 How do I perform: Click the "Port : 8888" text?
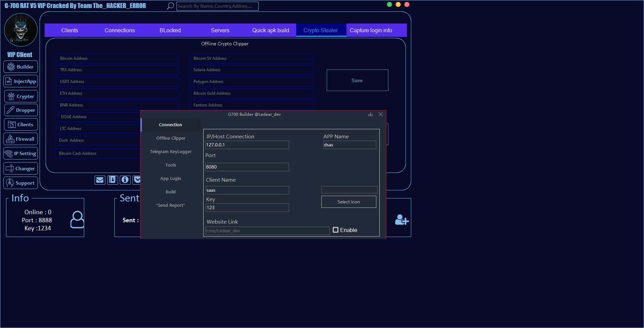[37, 220]
